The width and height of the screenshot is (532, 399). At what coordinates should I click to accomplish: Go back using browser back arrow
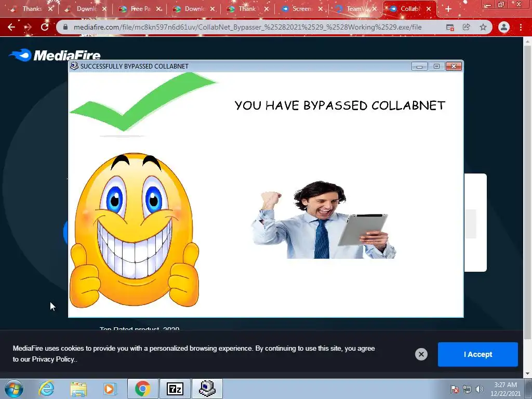(x=11, y=27)
